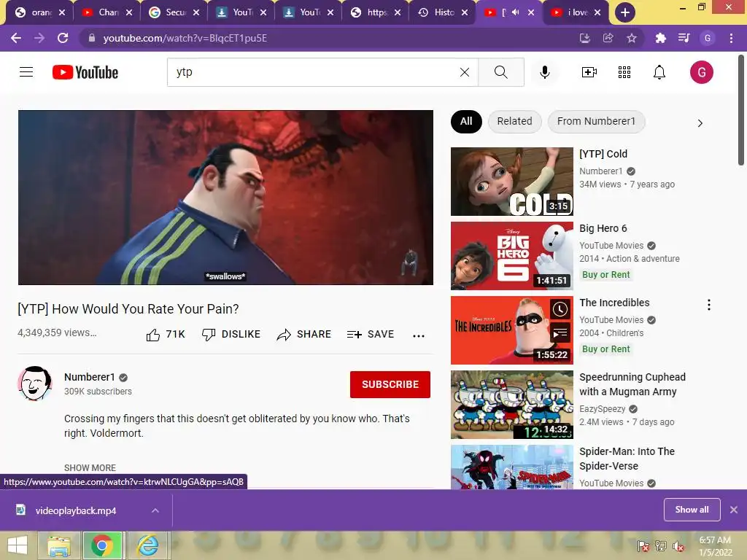The width and height of the screenshot is (747, 560).
Task: Open the YouTube apps grid
Action: point(624,72)
